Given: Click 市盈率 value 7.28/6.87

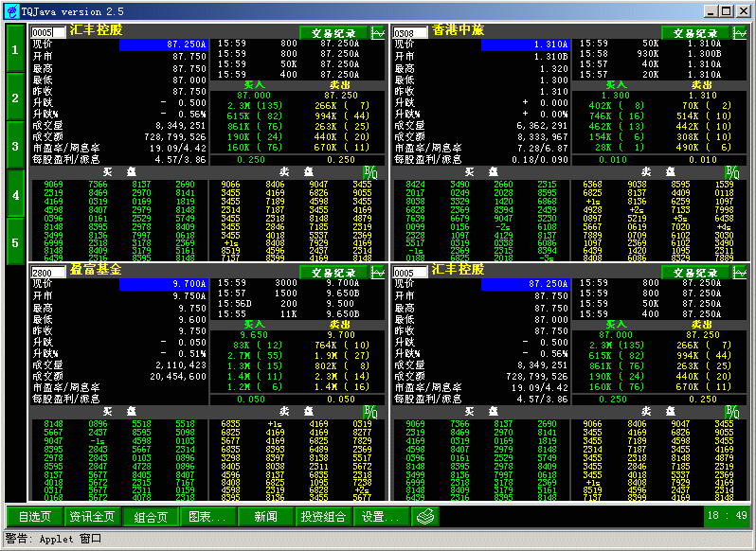Looking at the screenshot, I should 543,149.
